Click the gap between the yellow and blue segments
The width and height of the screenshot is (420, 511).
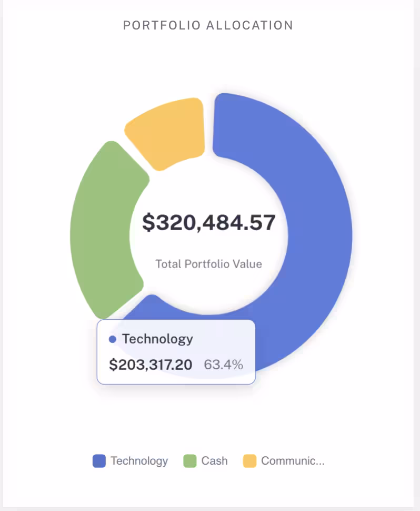(209, 126)
